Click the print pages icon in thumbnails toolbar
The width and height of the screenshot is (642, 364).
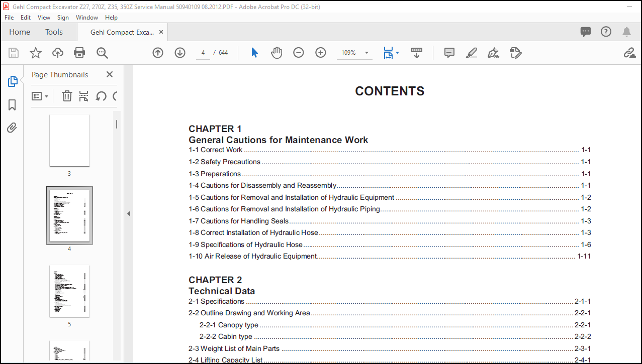pos(84,96)
